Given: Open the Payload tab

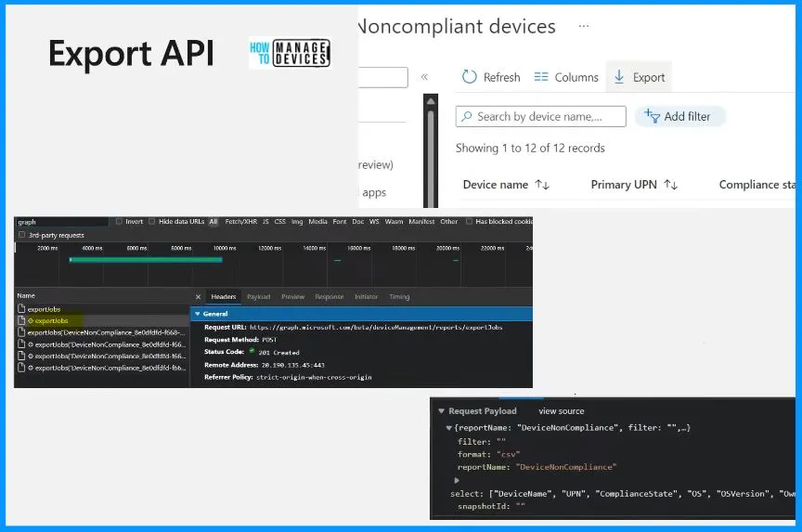Looking at the screenshot, I should coord(258,297).
